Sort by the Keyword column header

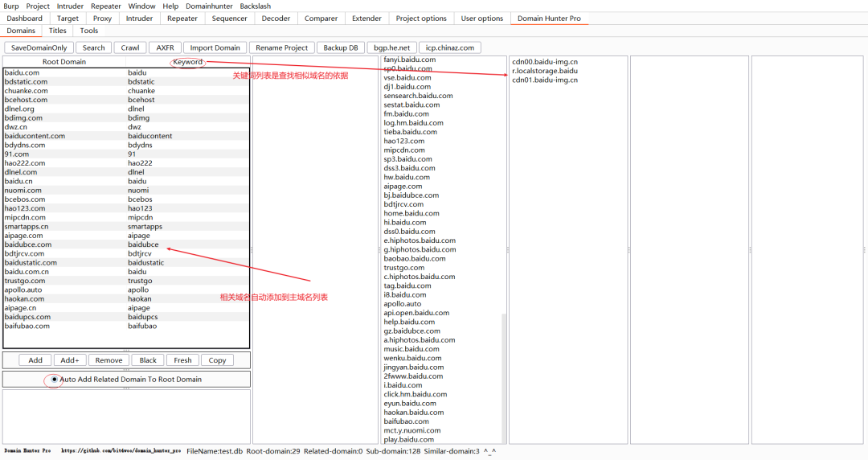tap(187, 62)
